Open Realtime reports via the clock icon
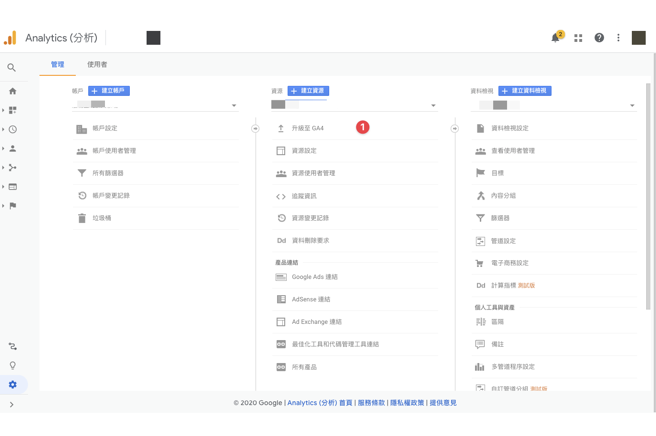This screenshot has width=656, height=436. coord(13,129)
